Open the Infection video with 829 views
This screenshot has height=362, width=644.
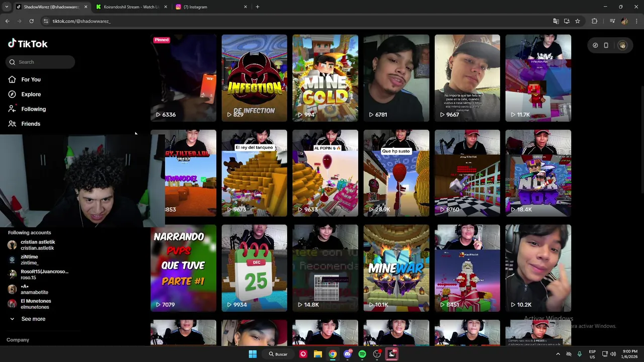coord(254,78)
